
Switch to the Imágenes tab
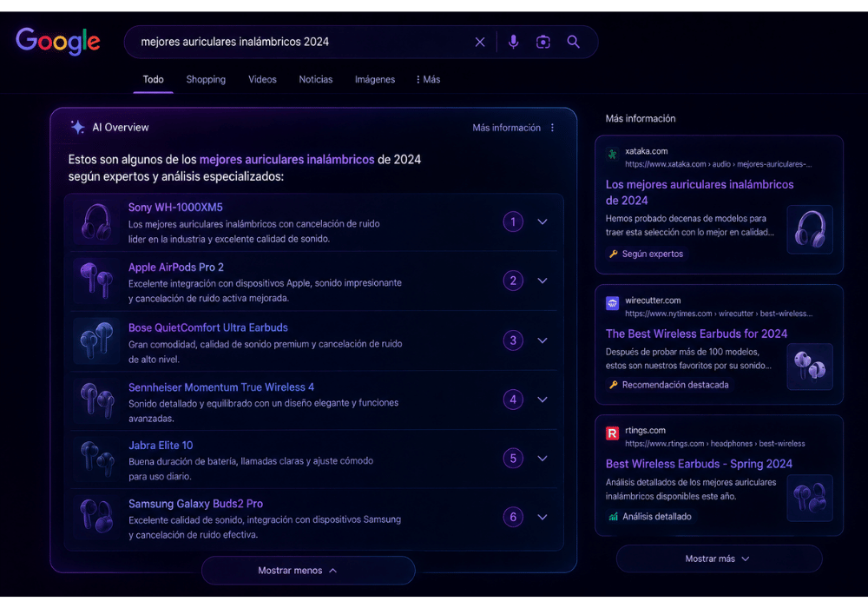coord(375,79)
